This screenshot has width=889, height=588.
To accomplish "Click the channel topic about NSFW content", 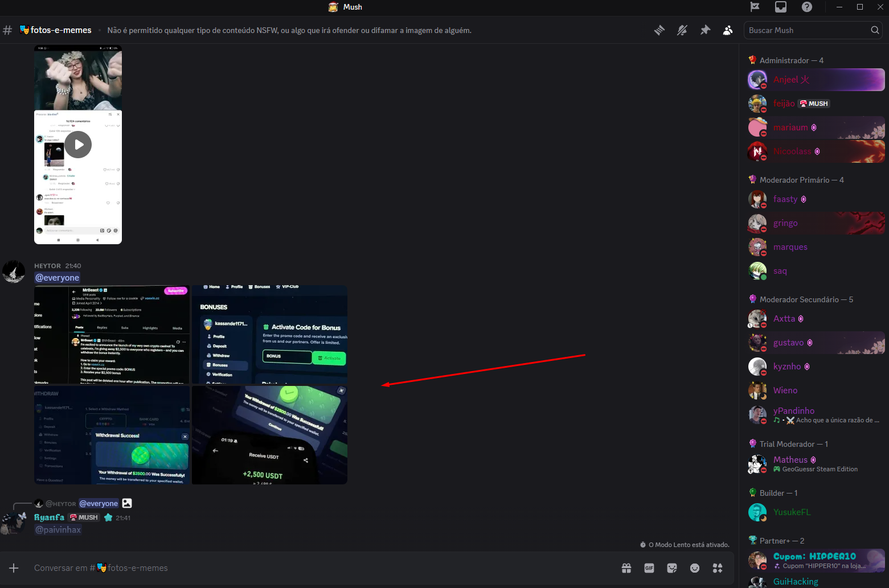I will tap(289, 30).
